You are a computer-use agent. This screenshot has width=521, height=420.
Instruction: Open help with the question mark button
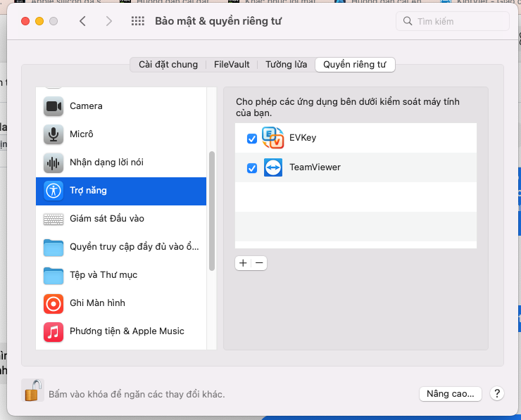(x=497, y=394)
